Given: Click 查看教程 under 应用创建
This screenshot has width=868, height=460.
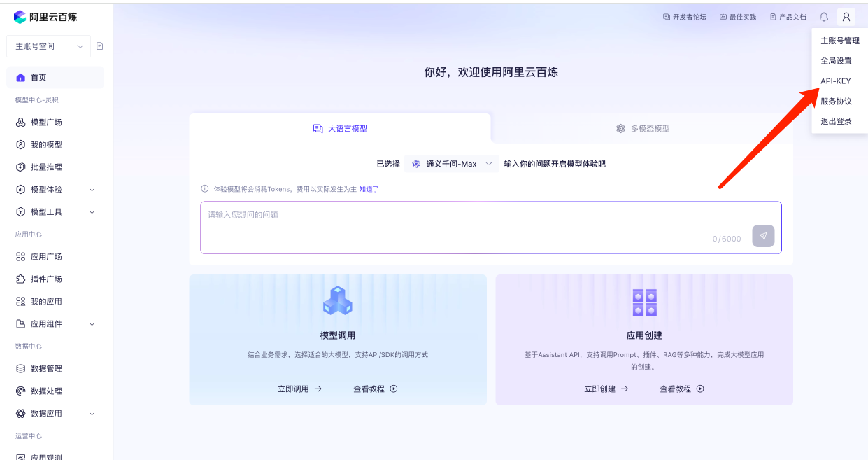Looking at the screenshot, I should click(x=681, y=389).
